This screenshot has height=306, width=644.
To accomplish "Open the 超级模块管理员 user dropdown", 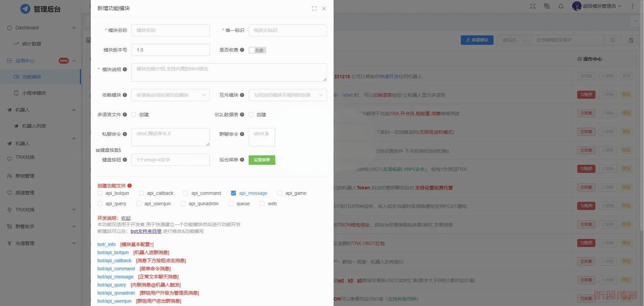I will click(x=597, y=6).
